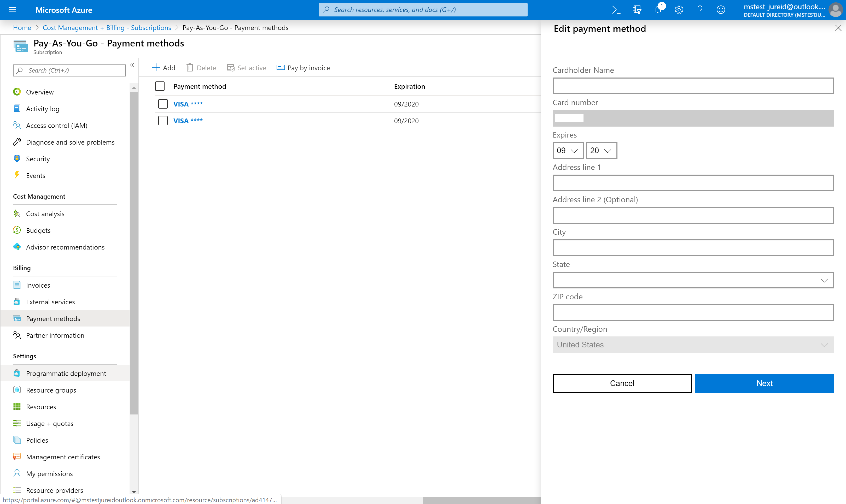This screenshot has height=504, width=846.
Task: Open the portal hamburger menu
Action: click(13, 10)
